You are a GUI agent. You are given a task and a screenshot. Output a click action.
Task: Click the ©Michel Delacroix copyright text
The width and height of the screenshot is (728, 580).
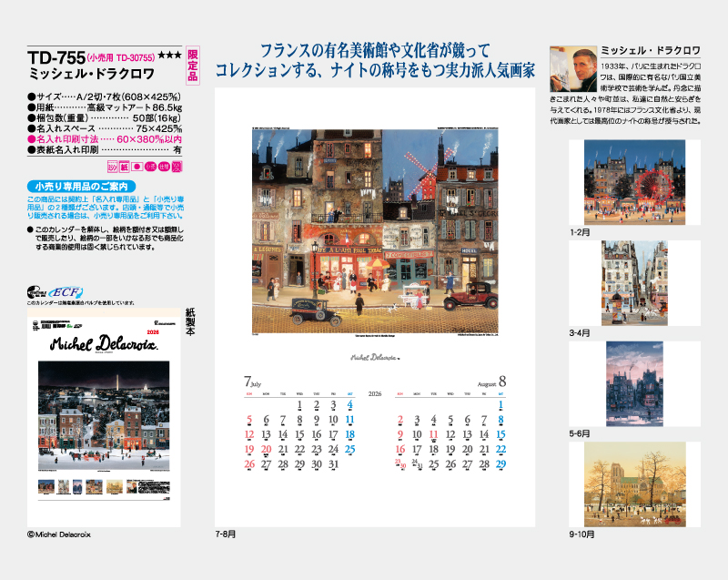pyautogui.click(x=59, y=534)
